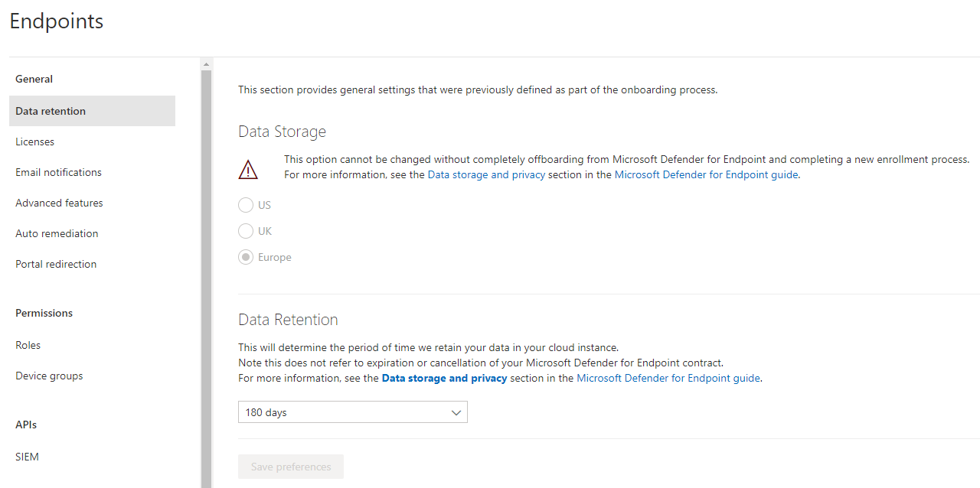Open the SIEM page under APIs
980x488 pixels.
point(27,457)
